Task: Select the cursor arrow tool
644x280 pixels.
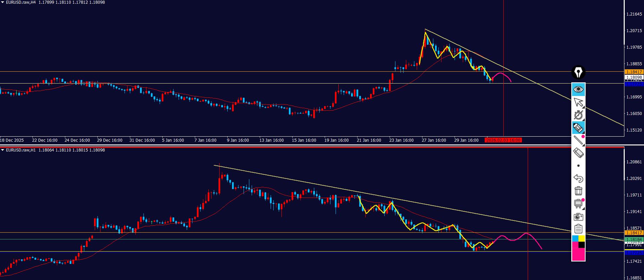Action: pos(578,102)
